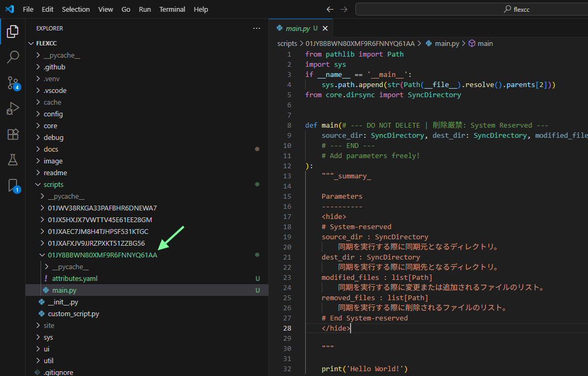Expand the .venv folder

[147, 79]
